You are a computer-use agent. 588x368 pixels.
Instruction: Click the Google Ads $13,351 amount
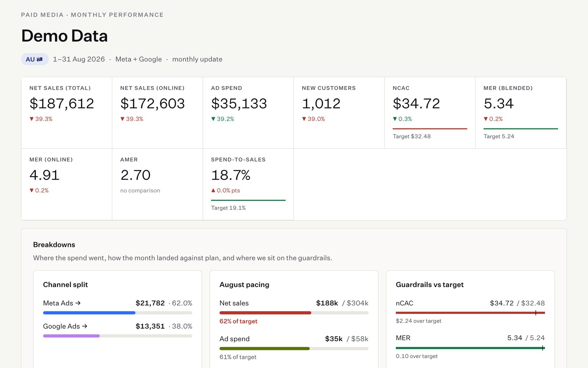[x=150, y=326]
